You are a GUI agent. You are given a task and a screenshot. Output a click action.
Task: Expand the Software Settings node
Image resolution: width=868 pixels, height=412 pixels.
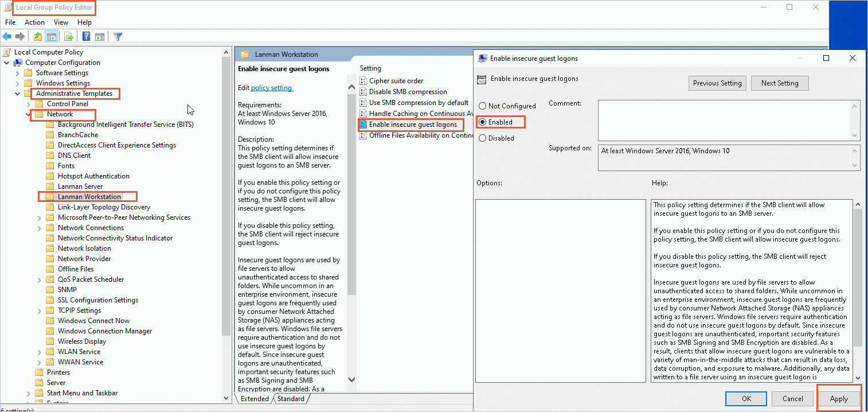coord(17,73)
